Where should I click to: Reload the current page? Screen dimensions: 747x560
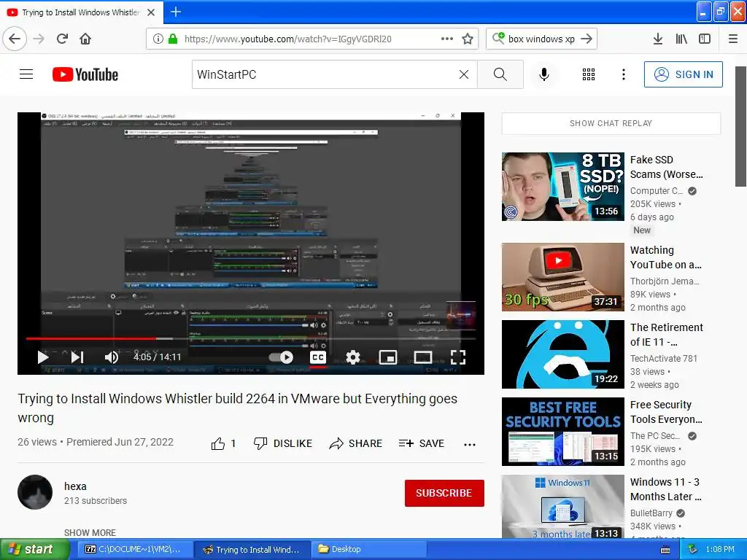point(62,39)
